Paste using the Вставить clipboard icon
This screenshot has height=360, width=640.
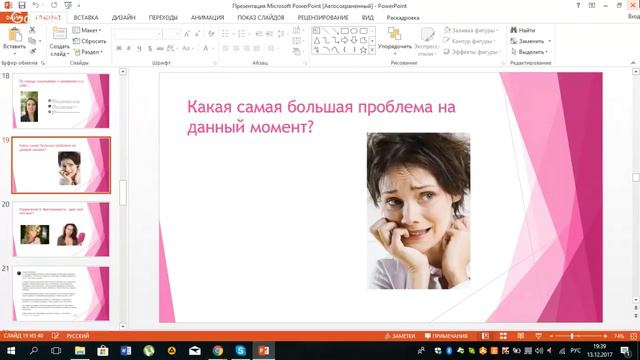(x=15, y=35)
